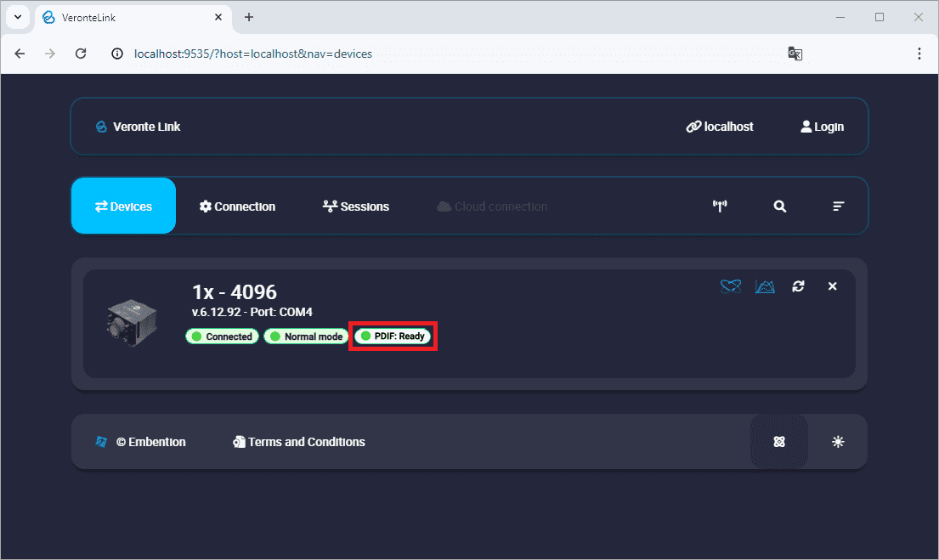939x560 pixels.
Task: Open the search magnifier icon
Action: pyautogui.click(x=779, y=206)
